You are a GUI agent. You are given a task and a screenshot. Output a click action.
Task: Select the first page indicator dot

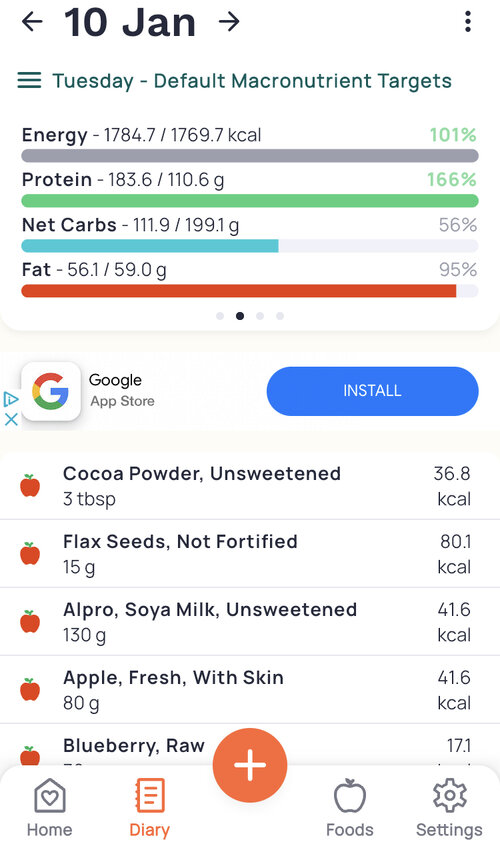(220, 316)
